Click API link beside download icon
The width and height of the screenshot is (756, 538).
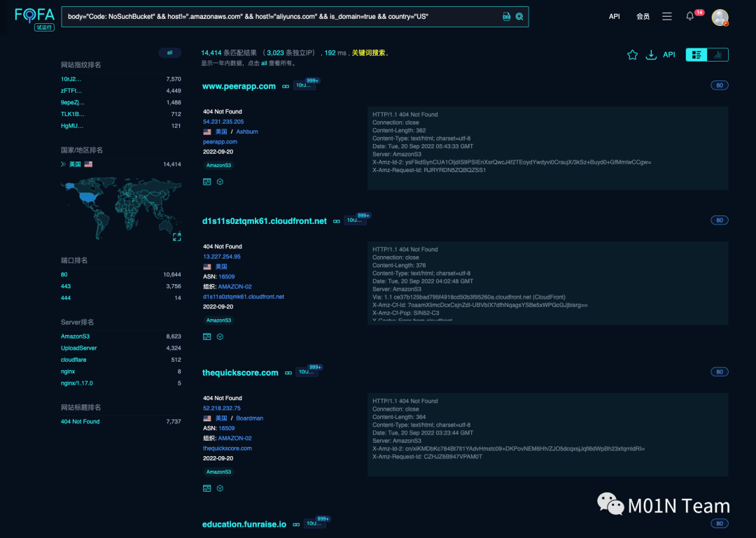(x=668, y=55)
